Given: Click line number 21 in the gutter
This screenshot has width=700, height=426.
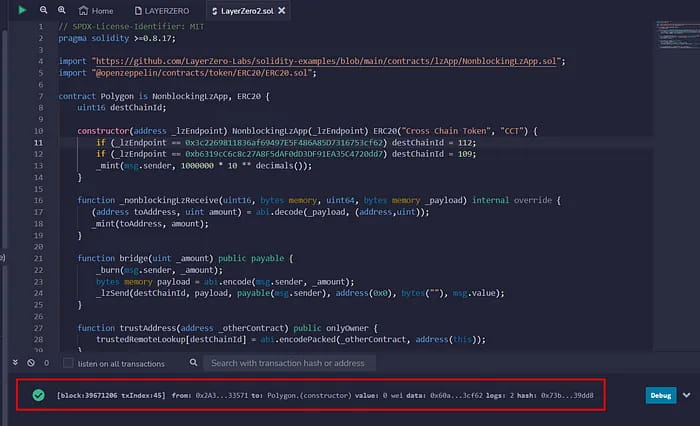Looking at the screenshot, I should [38, 258].
